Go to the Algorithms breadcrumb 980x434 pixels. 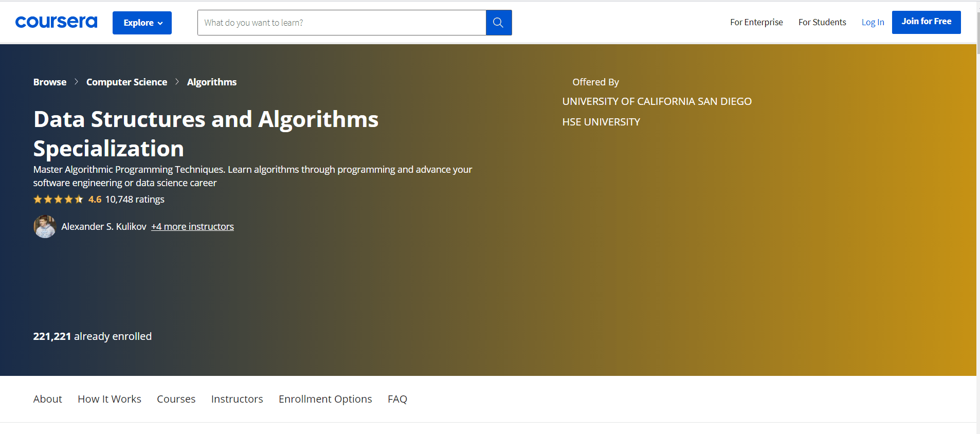[212, 82]
